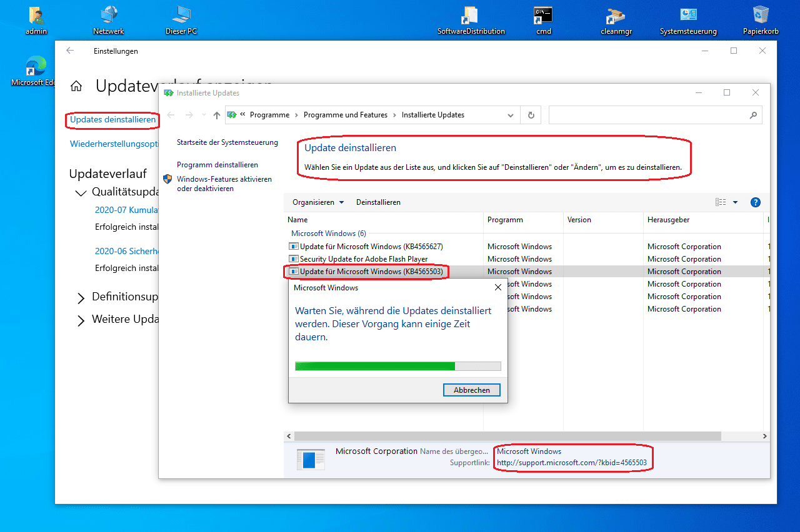Click the back arrow in Installierte Updates
Image resolution: width=800 pixels, height=532 pixels.
[171, 115]
